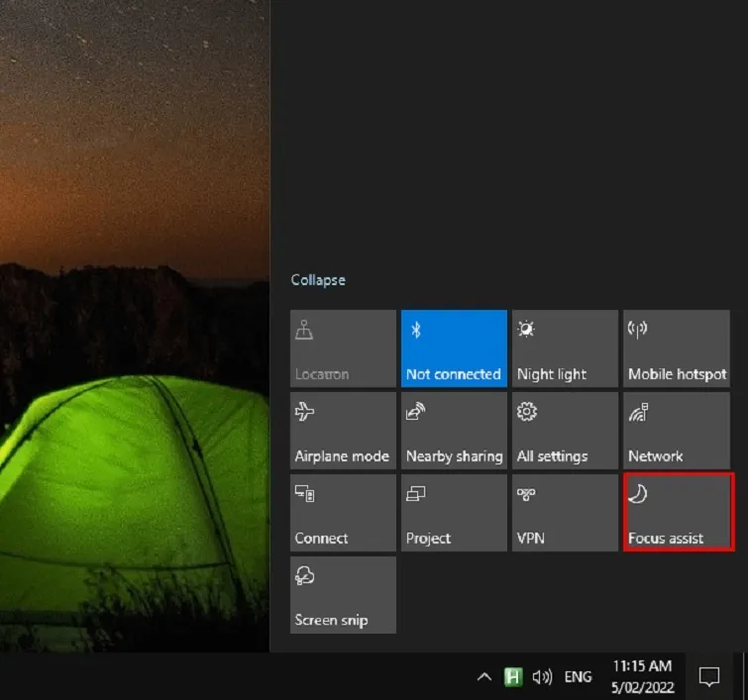Open the Network quick action tile

coord(677,430)
